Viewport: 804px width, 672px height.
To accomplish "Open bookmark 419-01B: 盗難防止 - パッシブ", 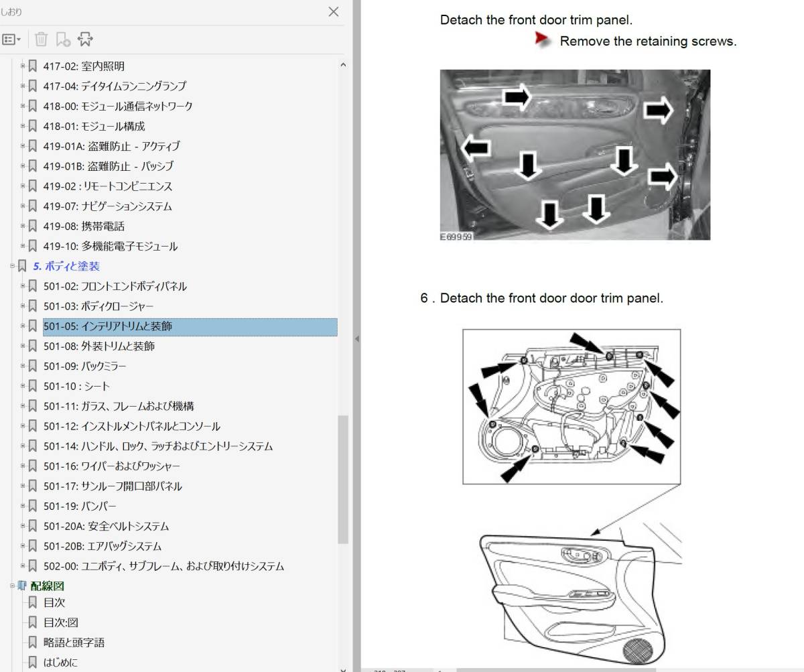I will (109, 166).
